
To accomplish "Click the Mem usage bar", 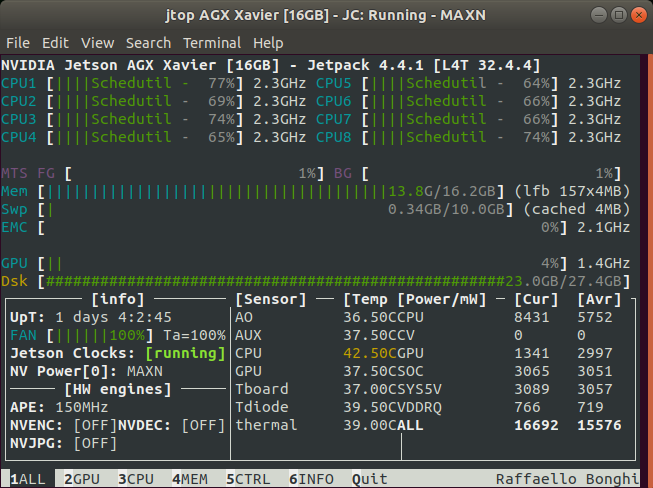I will point(271,192).
